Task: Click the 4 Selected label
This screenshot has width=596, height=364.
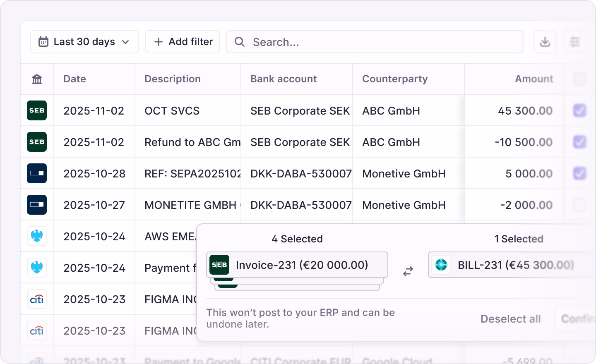Action: click(297, 239)
